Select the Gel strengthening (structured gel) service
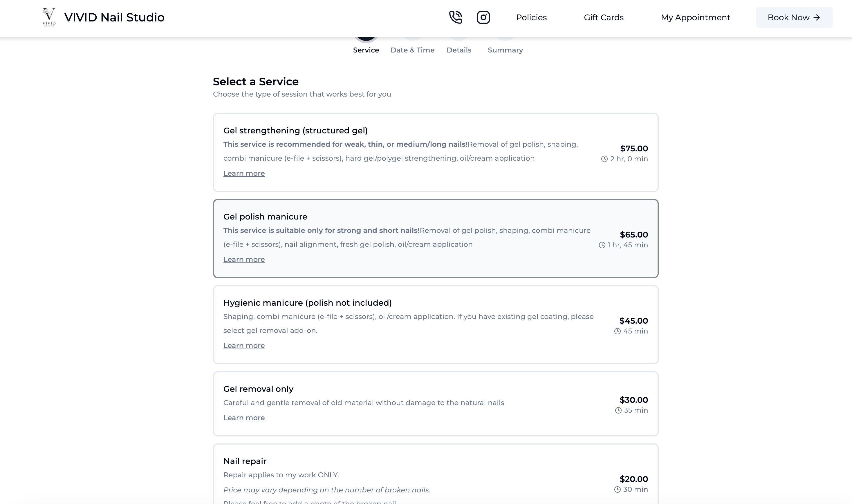This screenshot has width=852, height=504. (x=436, y=153)
